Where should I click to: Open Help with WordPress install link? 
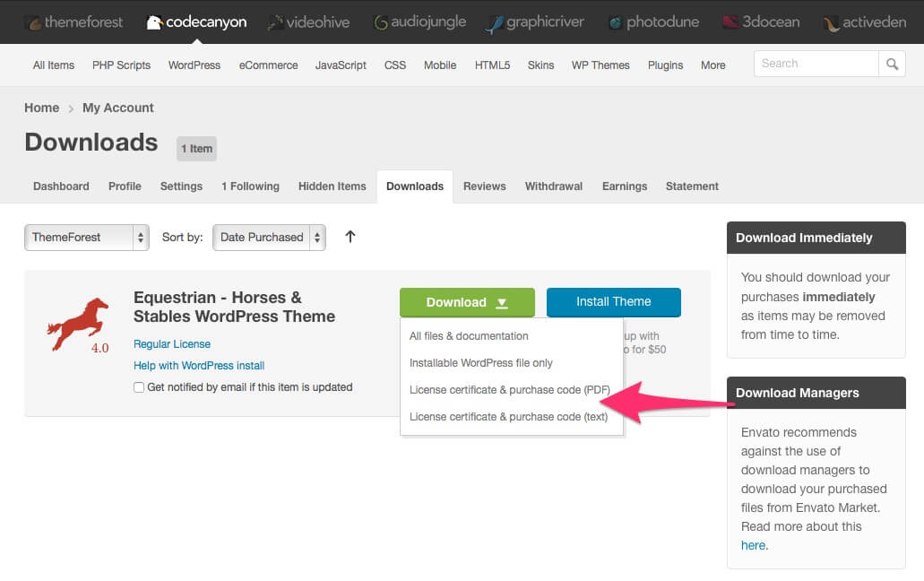click(x=199, y=365)
